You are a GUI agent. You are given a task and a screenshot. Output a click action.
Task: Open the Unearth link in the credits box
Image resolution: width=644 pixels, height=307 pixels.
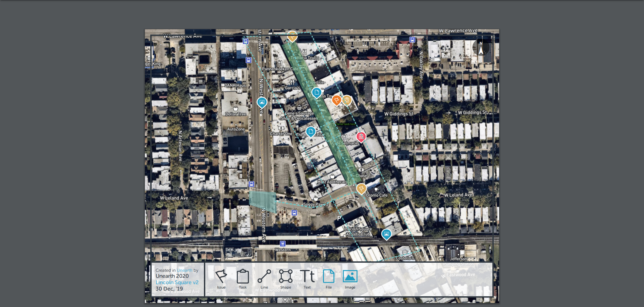point(184,270)
